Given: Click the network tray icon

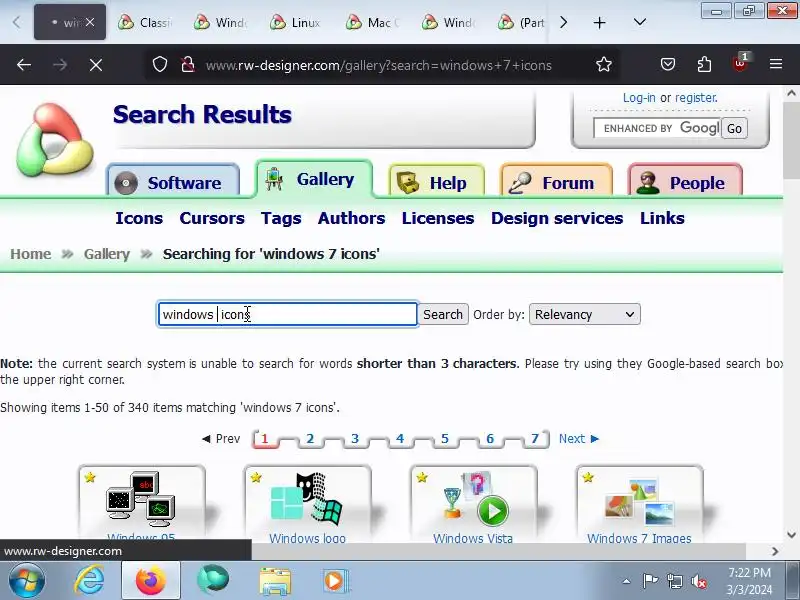Looking at the screenshot, I should click(674, 581).
